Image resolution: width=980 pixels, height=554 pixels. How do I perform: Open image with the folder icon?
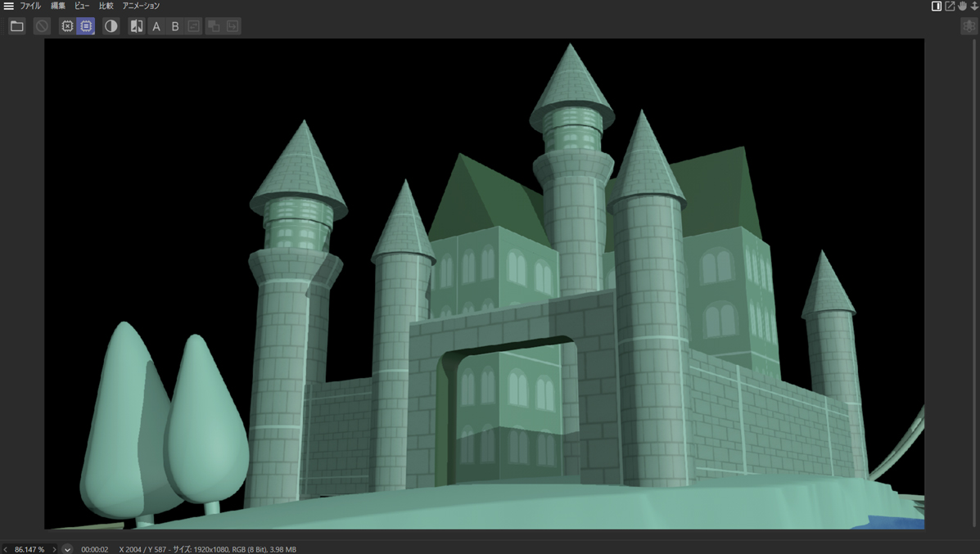tap(16, 26)
